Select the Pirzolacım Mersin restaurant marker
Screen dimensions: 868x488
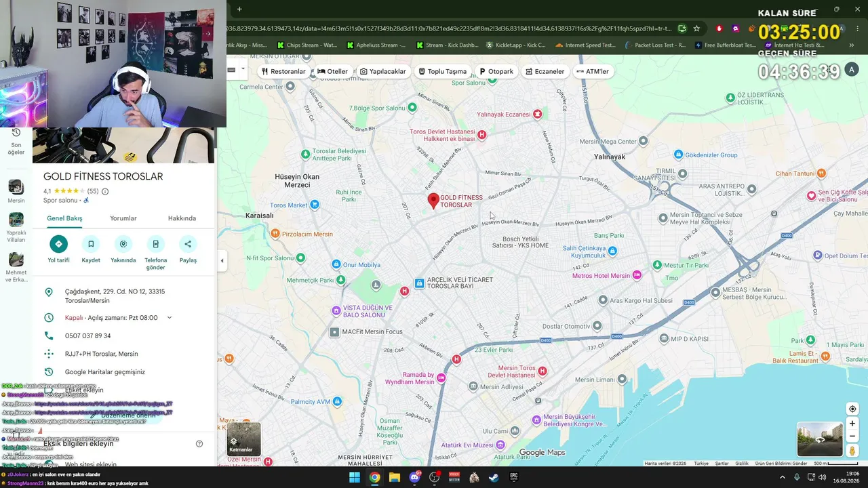275,234
